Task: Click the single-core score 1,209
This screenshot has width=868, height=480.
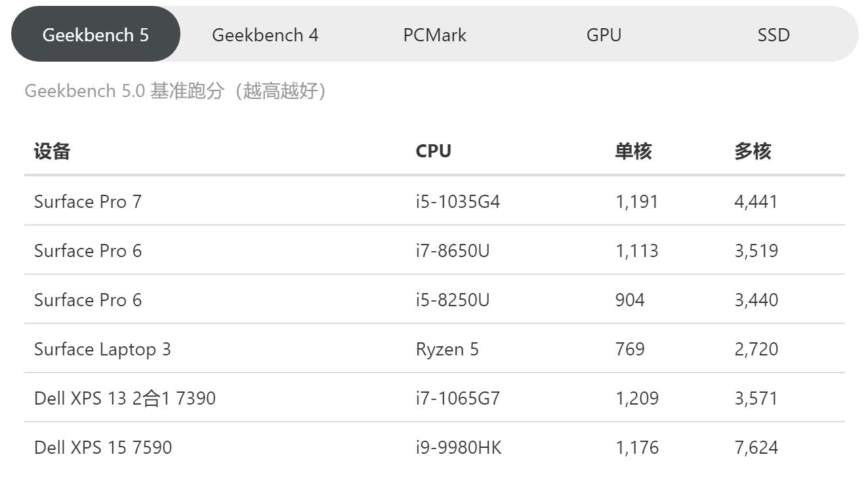Action: click(x=634, y=398)
